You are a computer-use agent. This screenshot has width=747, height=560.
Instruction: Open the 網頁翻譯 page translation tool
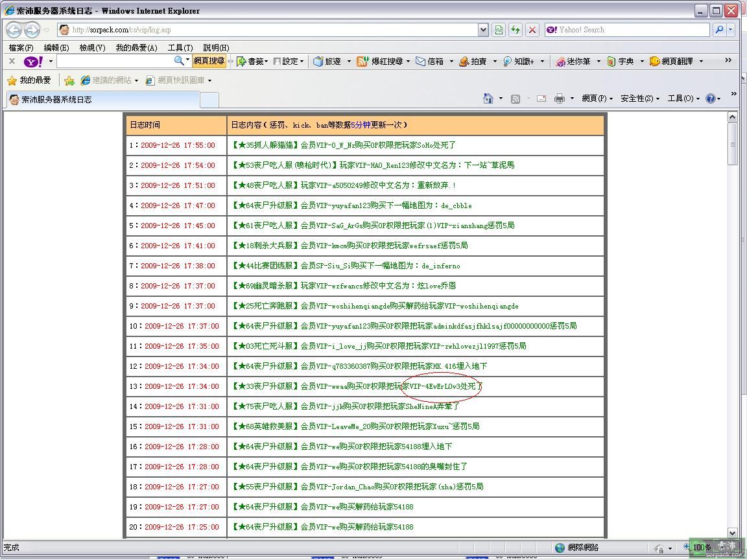665,61
